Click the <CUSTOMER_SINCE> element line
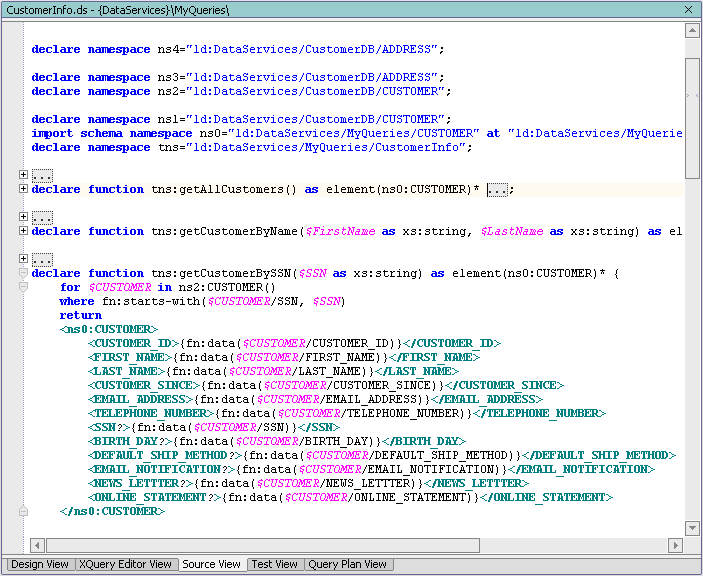The image size is (703, 576). [326, 385]
